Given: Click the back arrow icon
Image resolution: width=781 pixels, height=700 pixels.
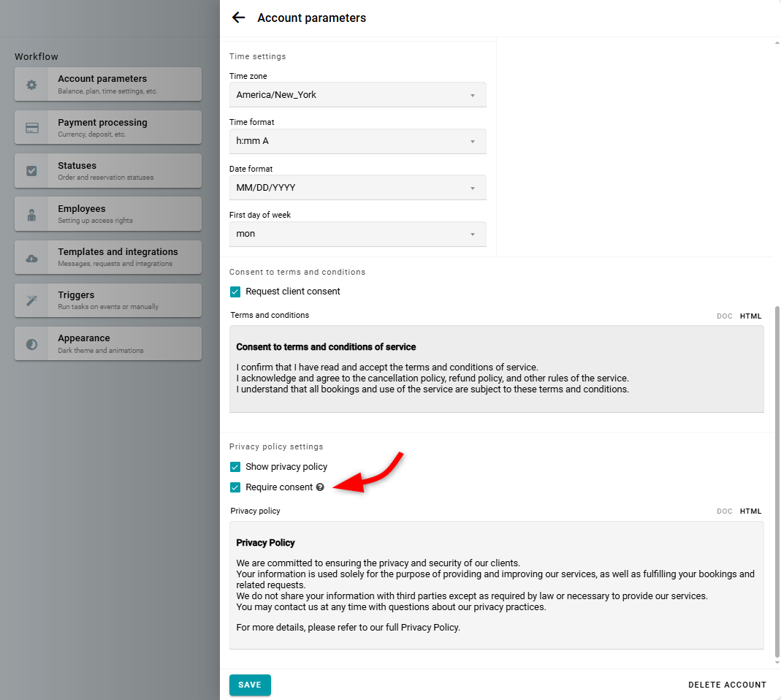Looking at the screenshot, I should [238, 18].
